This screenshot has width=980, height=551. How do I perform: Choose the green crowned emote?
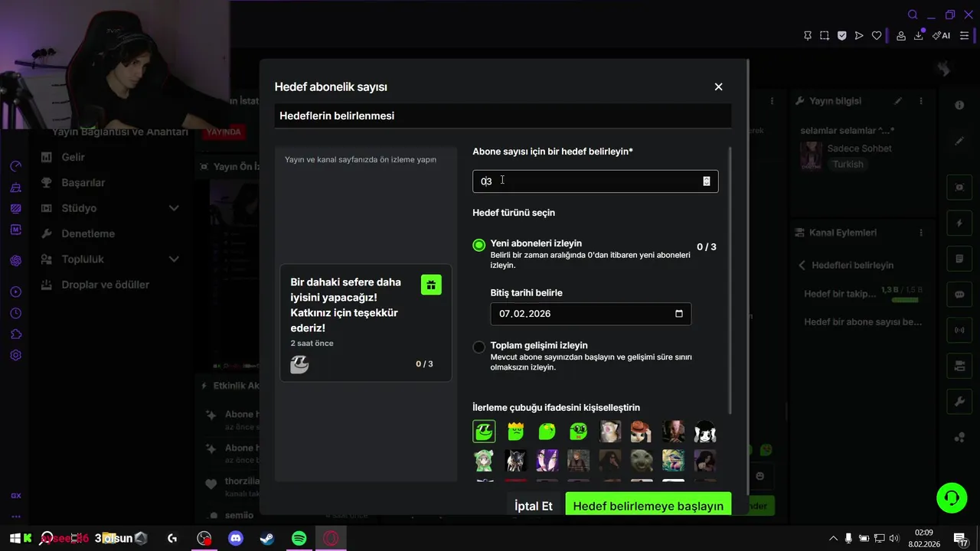pyautogui.click(x=515, y=432)
